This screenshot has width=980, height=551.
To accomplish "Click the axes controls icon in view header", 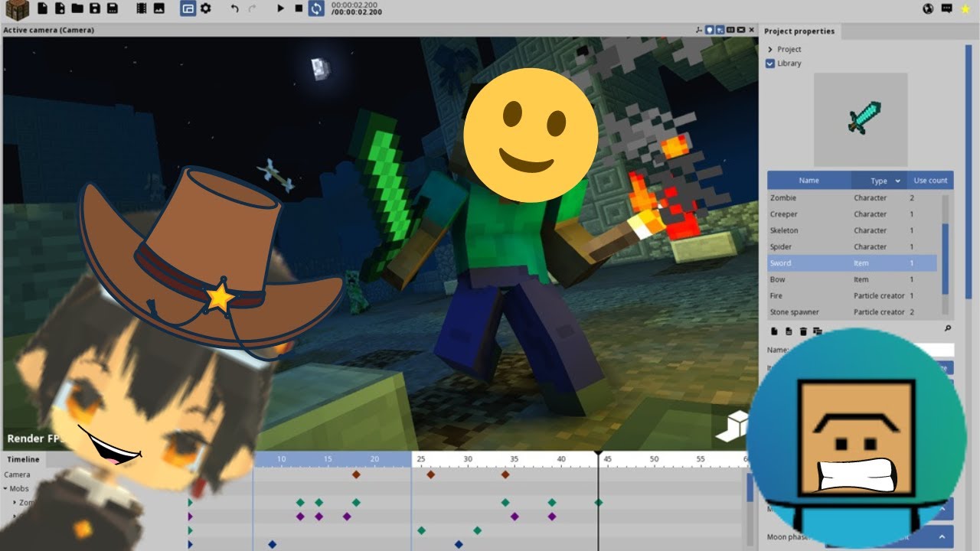I will [699, 30].
